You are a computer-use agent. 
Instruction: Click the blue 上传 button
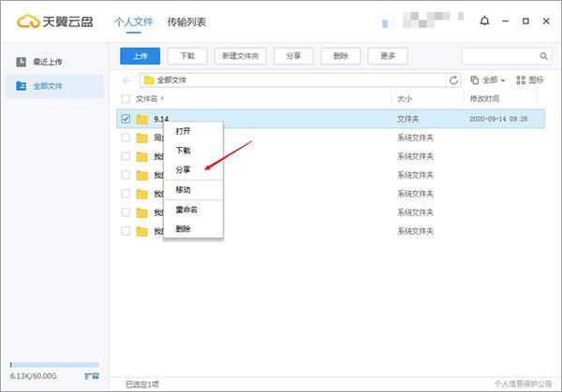pos(140,56)
